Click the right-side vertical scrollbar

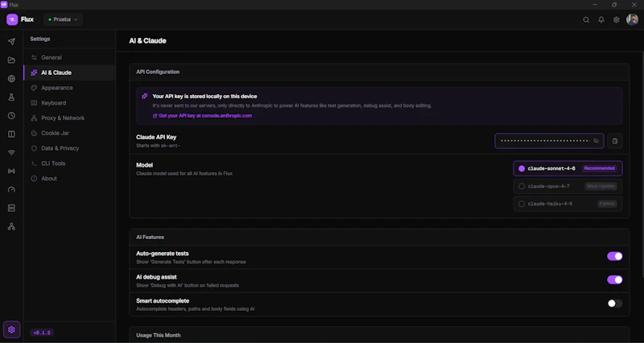tap(642, 164)
